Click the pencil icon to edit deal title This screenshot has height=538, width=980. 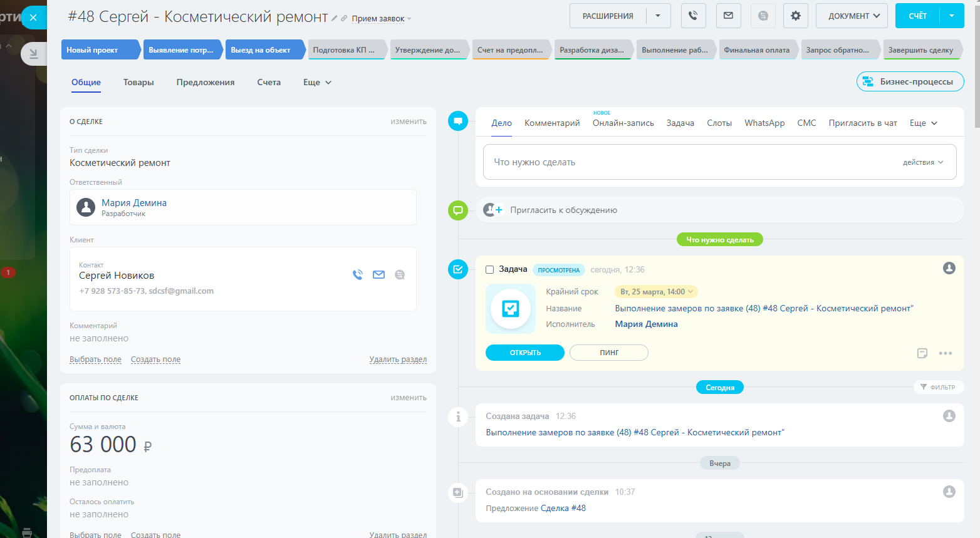click(335, 19)
